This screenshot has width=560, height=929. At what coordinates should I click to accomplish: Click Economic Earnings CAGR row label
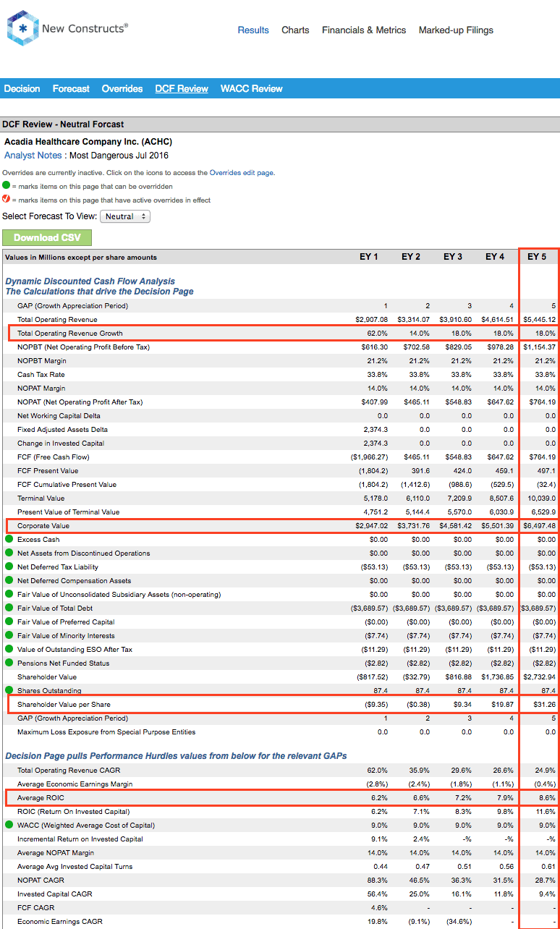tap(60, 922)
